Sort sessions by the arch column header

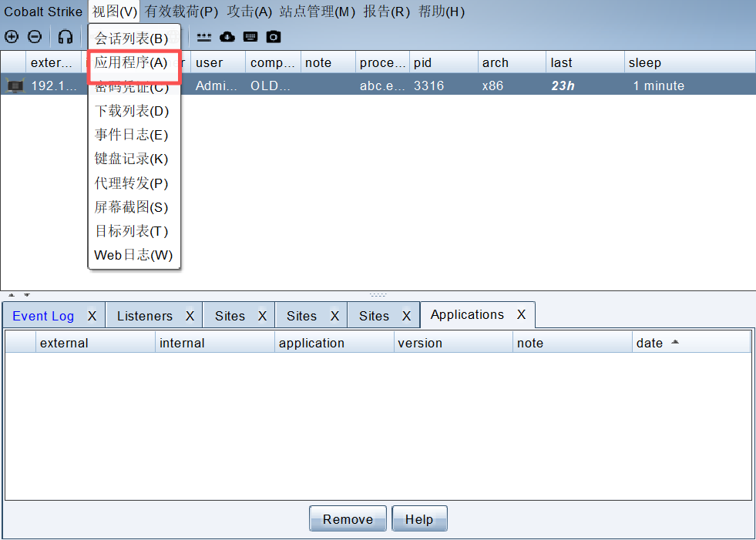(512, 62)
